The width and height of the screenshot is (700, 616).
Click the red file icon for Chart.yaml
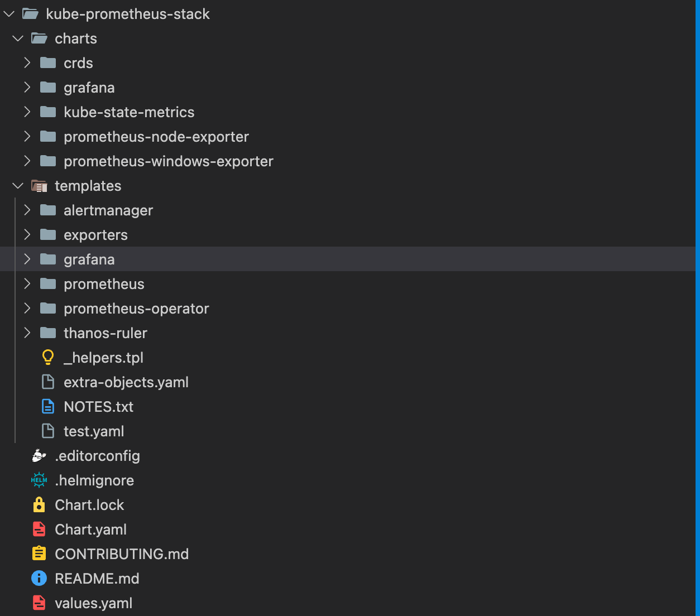[39, 530]
